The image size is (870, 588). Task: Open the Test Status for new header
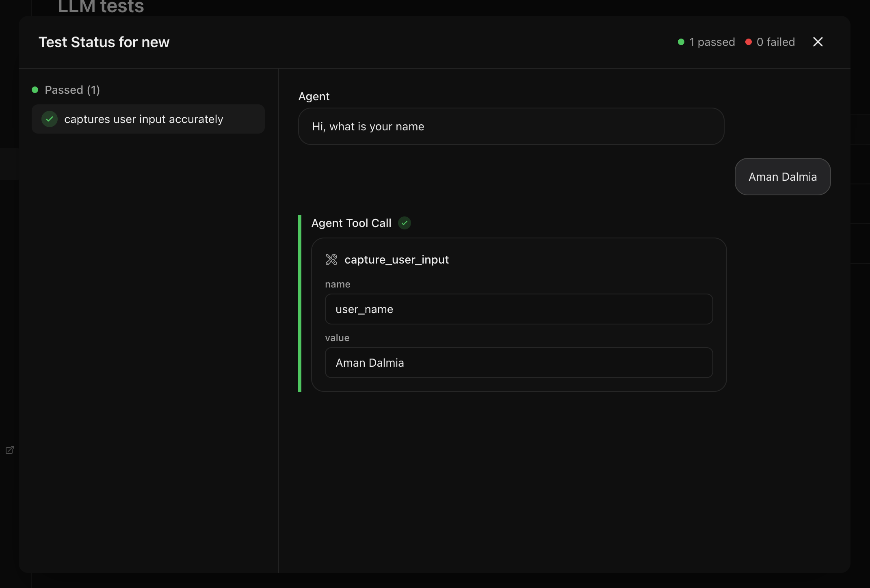(104, 42)
